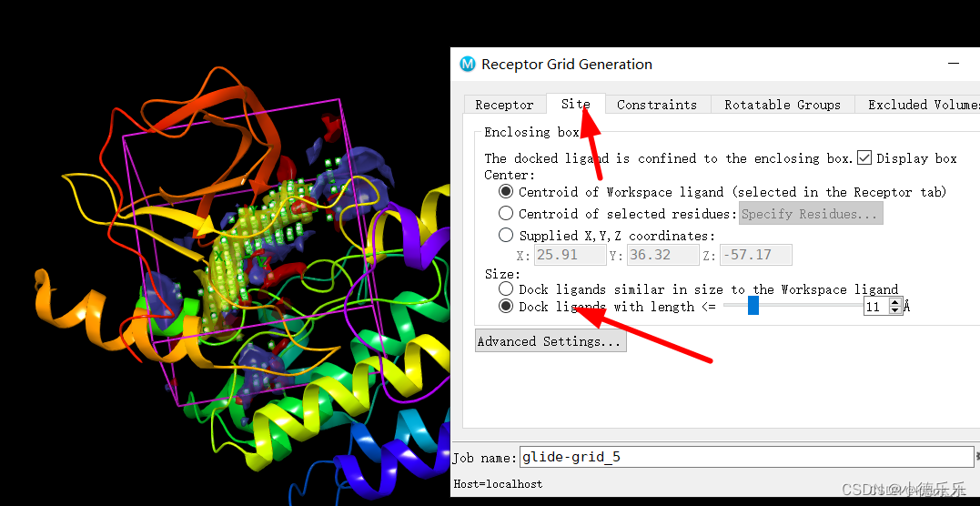Minimize the Receptor Grid Generation window
The image size is (980, 506).
pos(953,64)
